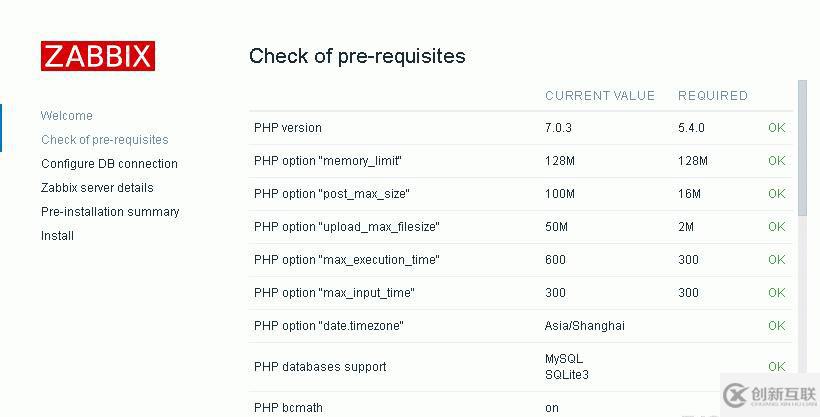Select PHP option "upload_max_filesize" row
This screenshot has width=820, height=417.
(x=346, y=227)
